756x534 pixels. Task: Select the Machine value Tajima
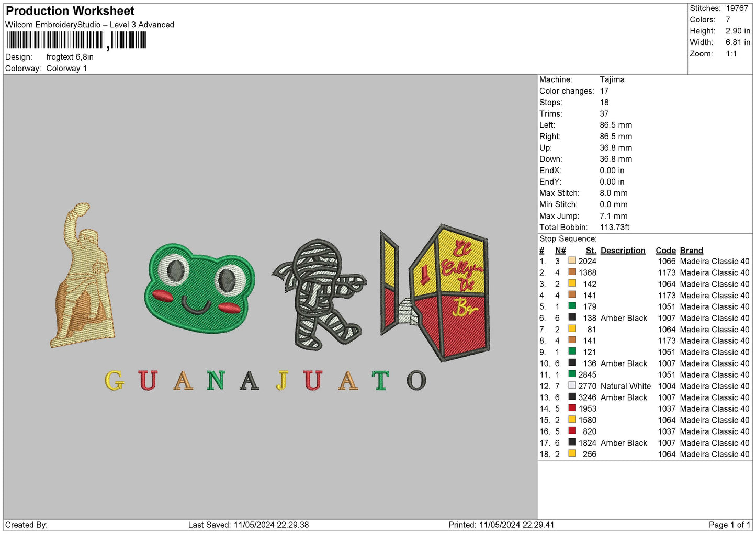[x=612, y=79]
